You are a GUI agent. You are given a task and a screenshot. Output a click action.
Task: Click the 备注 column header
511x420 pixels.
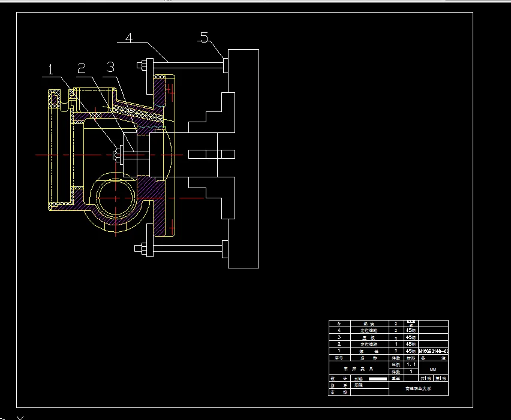tap(434, 358)
